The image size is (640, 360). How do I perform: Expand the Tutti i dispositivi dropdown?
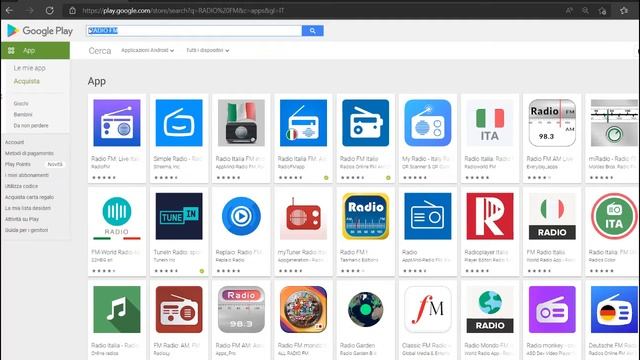(x=208, y=50)
